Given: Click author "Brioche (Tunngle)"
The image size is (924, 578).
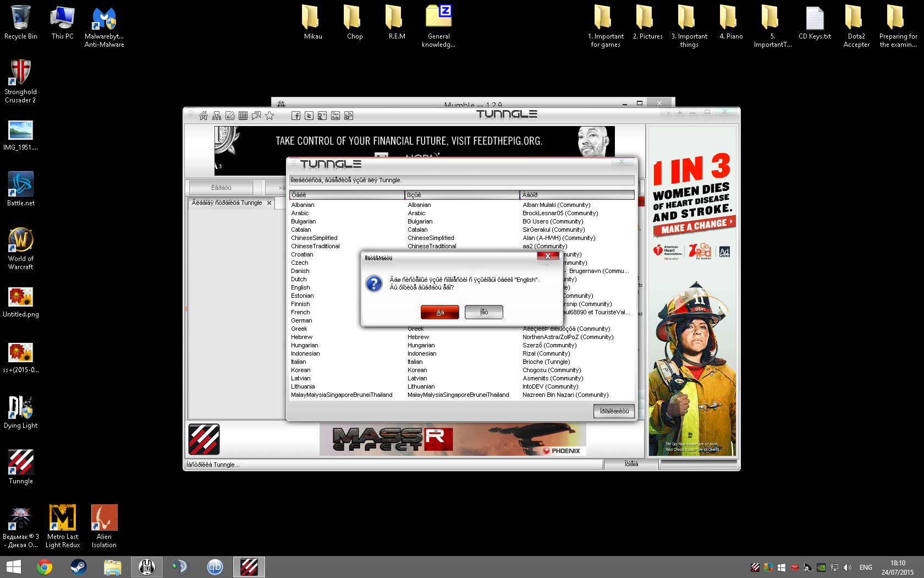Looking at the screenshot, I should 546,362.
